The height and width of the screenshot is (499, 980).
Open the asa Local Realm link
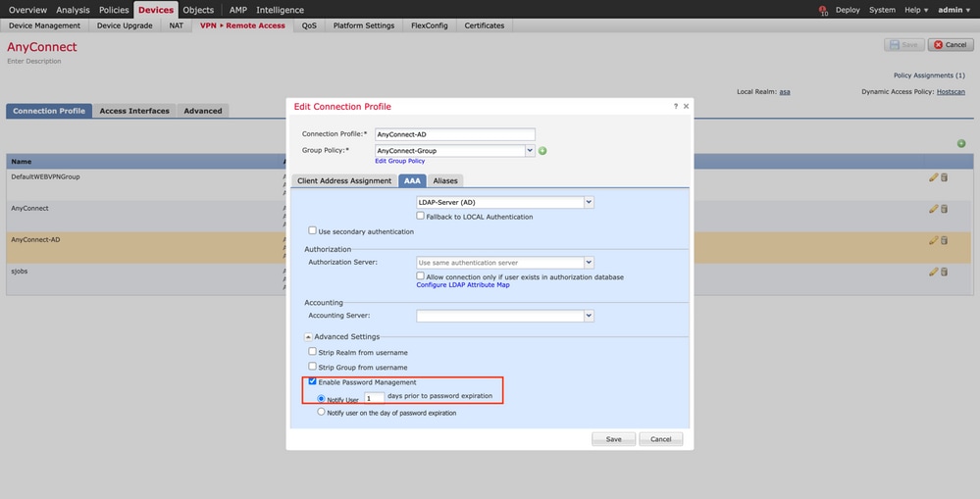(785, 92)
